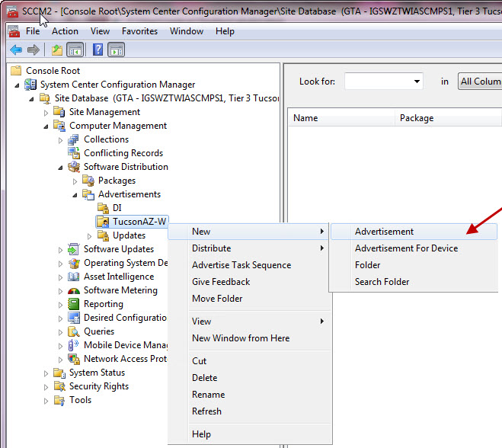The image size is (502, 448).
Task: Click the Packages folder icon
Action: coord(88,181)
